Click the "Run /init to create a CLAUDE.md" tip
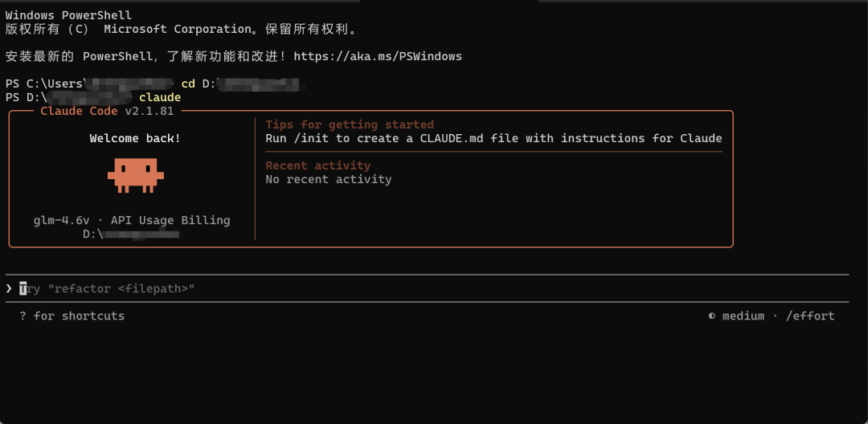Viewport: 868px width, 424px height. coord(493,138)
